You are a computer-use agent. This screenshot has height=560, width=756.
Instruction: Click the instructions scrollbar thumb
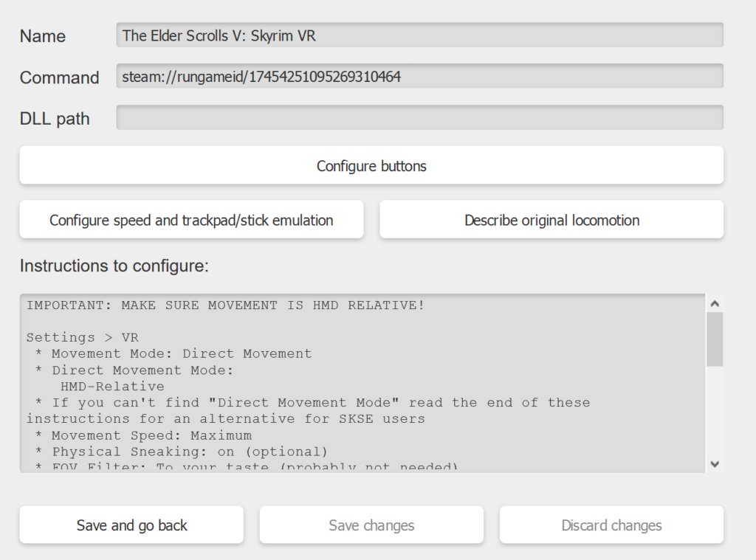pyautogui.click(x=714, y=338)
